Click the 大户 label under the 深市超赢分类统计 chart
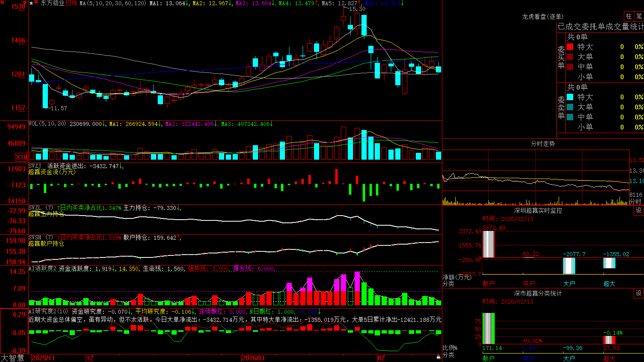The image size is (644, 362). (569, 358)
